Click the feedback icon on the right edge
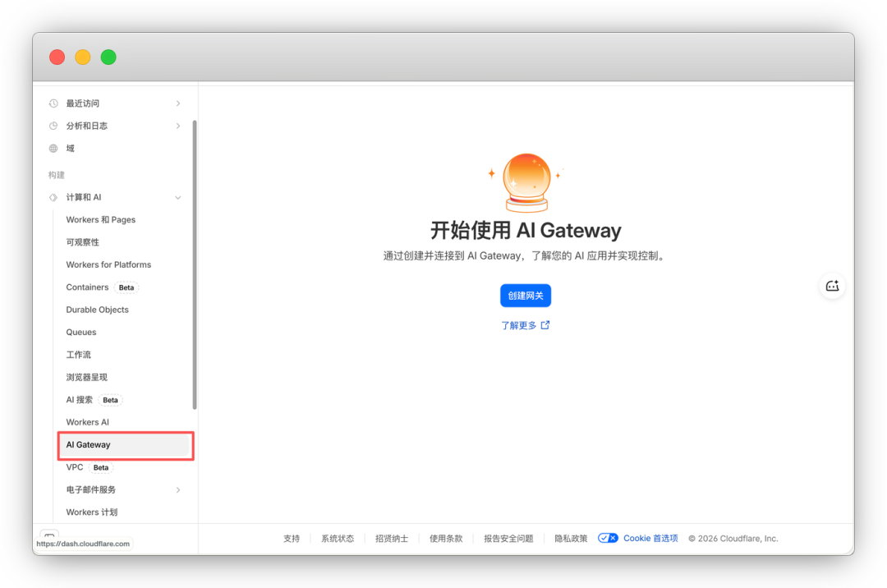887x588 pixels. point(832,286)
